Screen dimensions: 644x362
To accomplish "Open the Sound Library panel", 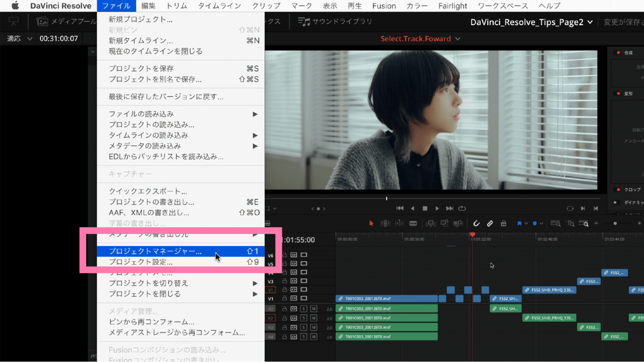I will tap(335, 22).
